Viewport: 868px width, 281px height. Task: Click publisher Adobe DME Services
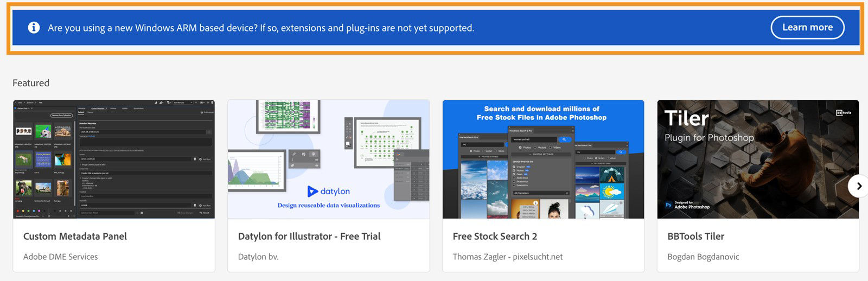(x=61, y=257)
